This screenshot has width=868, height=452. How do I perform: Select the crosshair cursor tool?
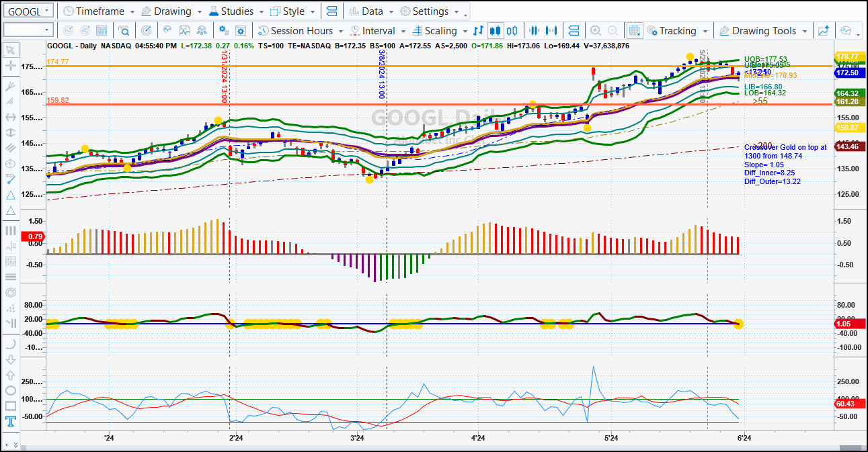(11, 66)
